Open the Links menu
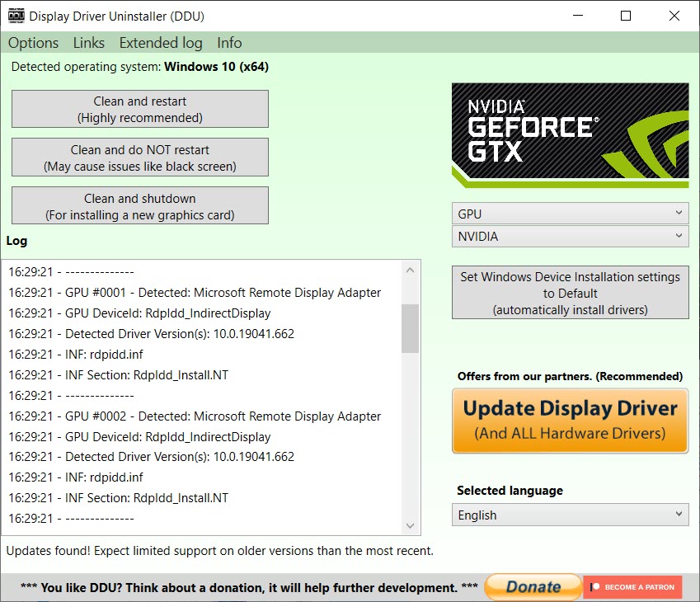The image size is (700, 602). point(88,42)
